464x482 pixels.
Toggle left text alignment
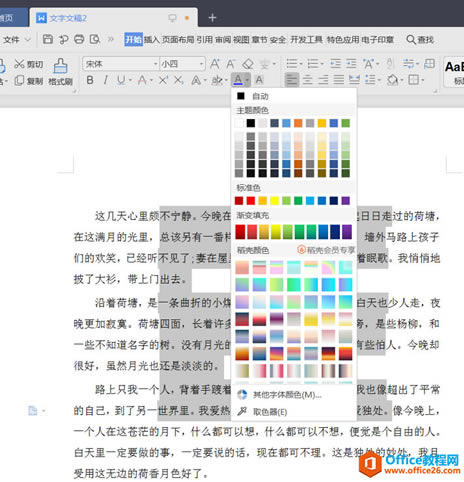point(292,80)
